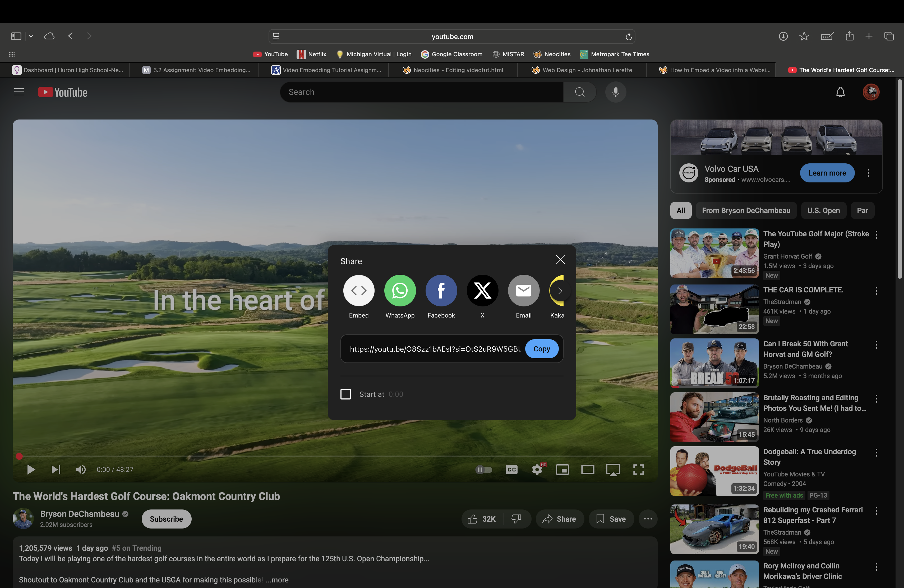Close the Share dialog
The image size is (904, 588).
[x=560, y=259]
